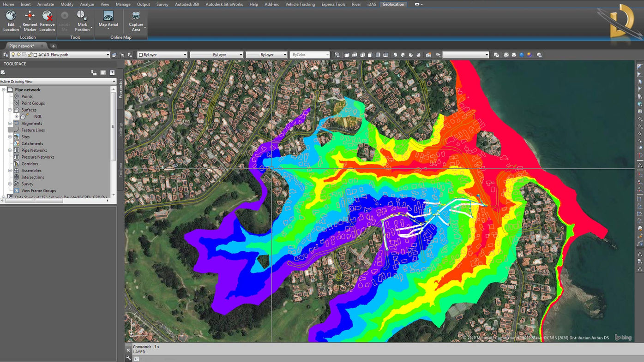
Task: Expand the Sites node
Action: point(10,136)
